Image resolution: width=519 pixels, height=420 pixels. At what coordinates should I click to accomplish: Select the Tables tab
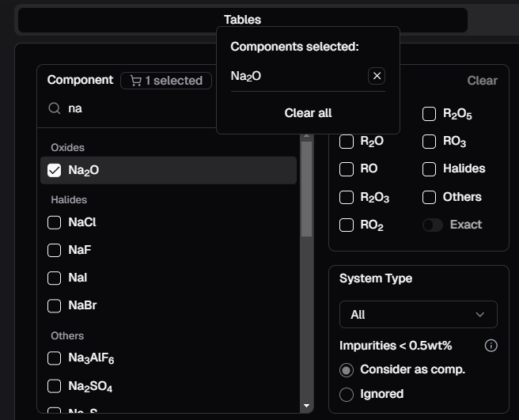pos(242,20)
